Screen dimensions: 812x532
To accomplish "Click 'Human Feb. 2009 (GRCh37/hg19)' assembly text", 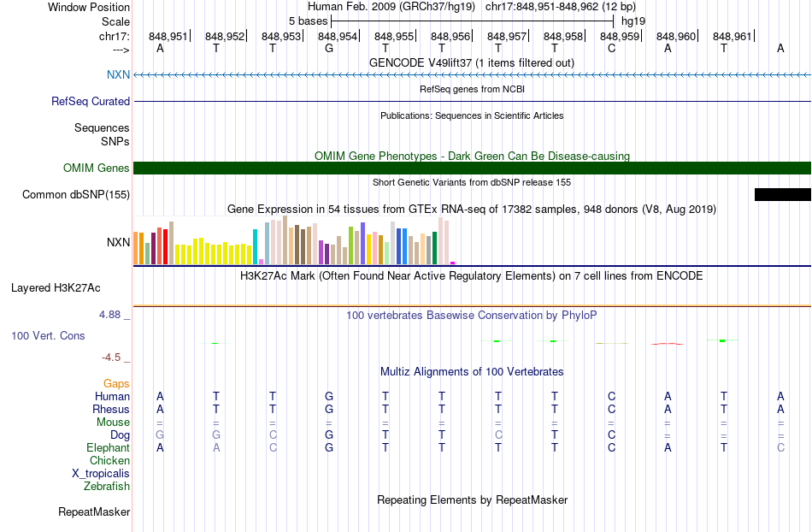I will click(x=391, y=7).
